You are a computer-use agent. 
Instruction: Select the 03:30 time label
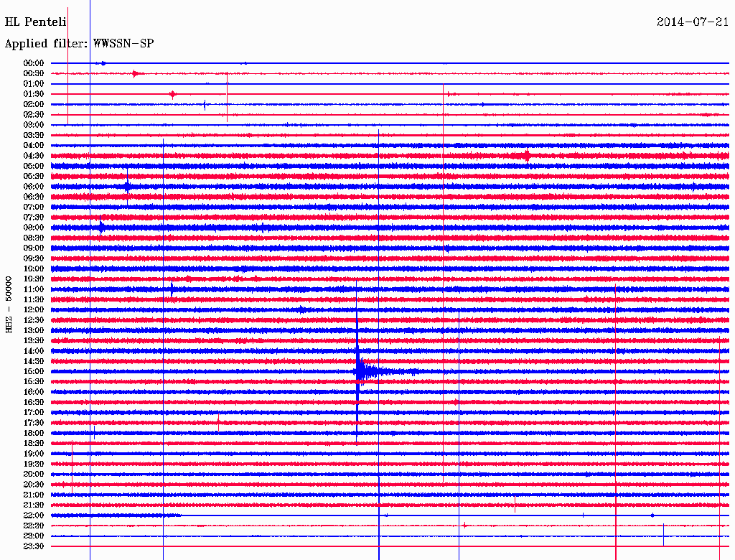tap(33, 135)
